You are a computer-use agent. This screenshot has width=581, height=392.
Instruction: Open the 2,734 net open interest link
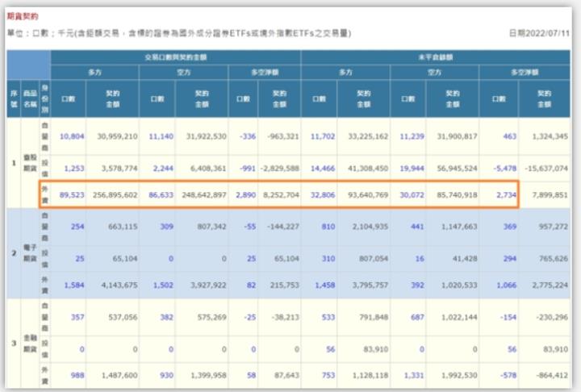[x=507, y=195]
